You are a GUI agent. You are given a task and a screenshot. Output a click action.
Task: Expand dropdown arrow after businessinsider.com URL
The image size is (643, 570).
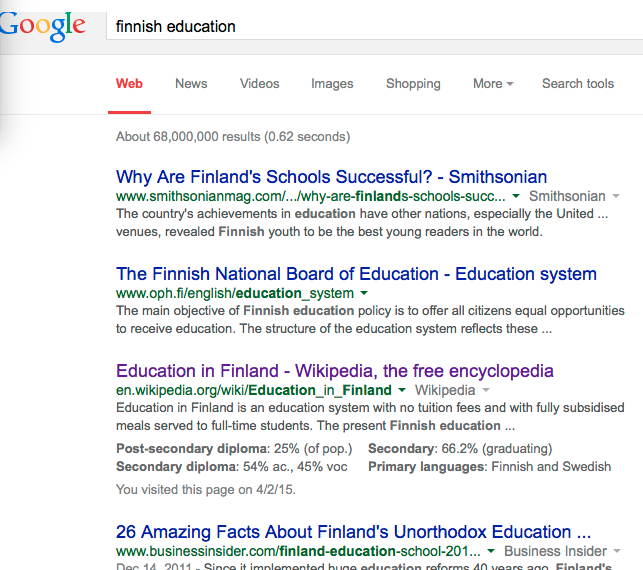tap(491, 551)
